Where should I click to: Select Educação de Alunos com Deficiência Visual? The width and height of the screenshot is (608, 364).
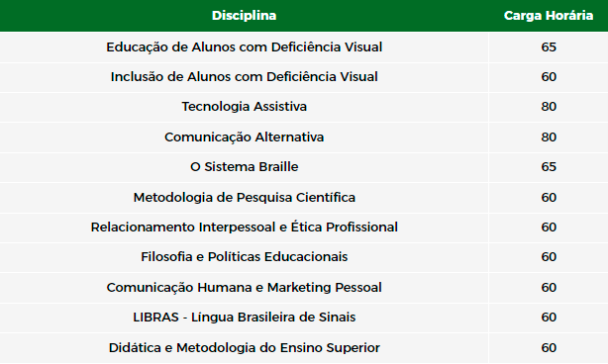245,46
